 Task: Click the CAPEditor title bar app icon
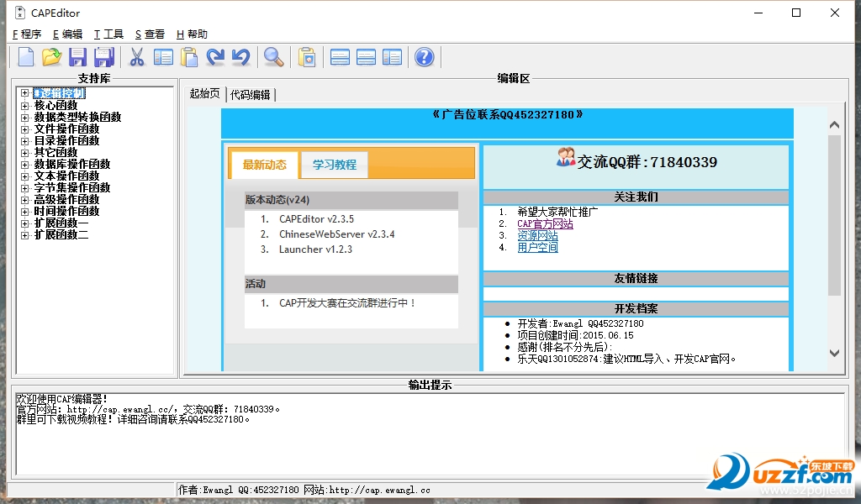click(20, 13)
